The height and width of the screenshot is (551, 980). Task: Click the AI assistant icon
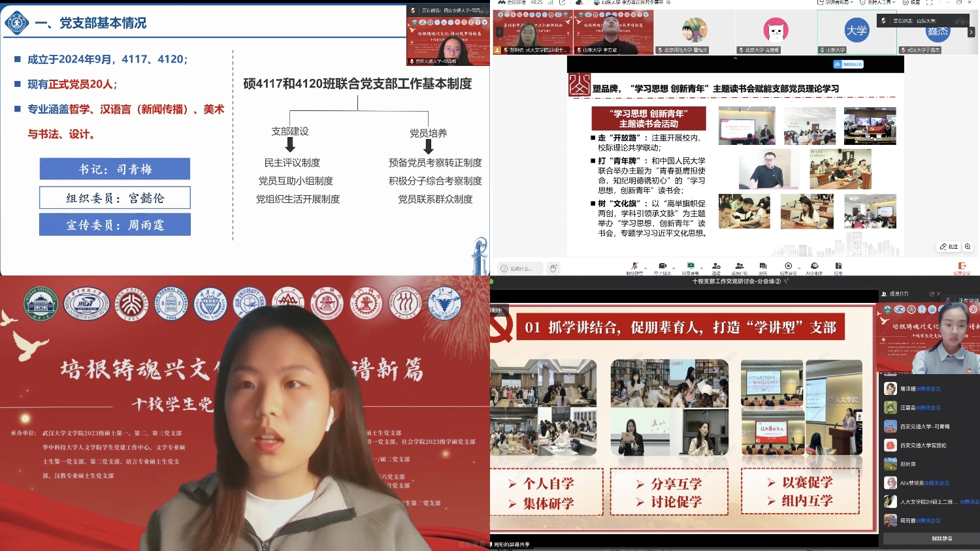click(814, 267)
